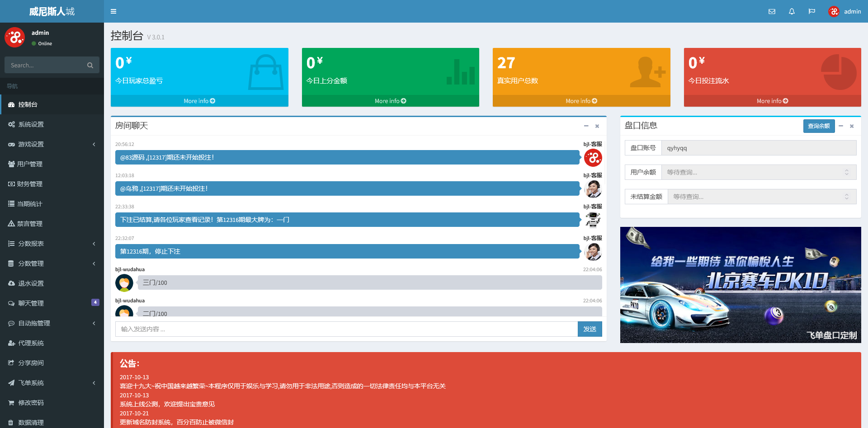This screenshot has height=428, width=868.
Task: Click the chat message input 输入发送内容
Action: tap(346, 329)
